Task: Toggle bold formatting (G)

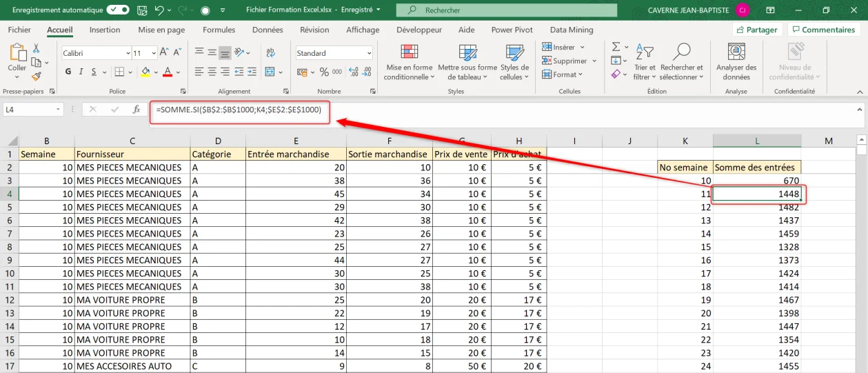Action: 68,72
